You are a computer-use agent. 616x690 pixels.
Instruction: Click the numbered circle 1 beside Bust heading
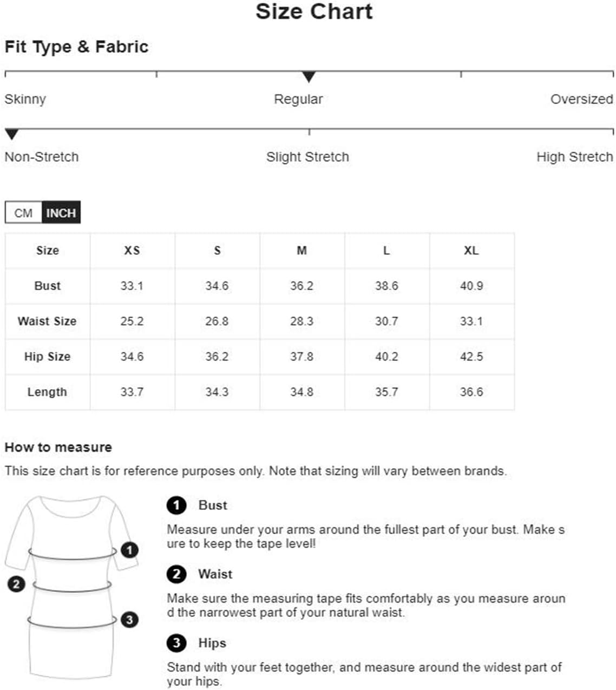176,505
